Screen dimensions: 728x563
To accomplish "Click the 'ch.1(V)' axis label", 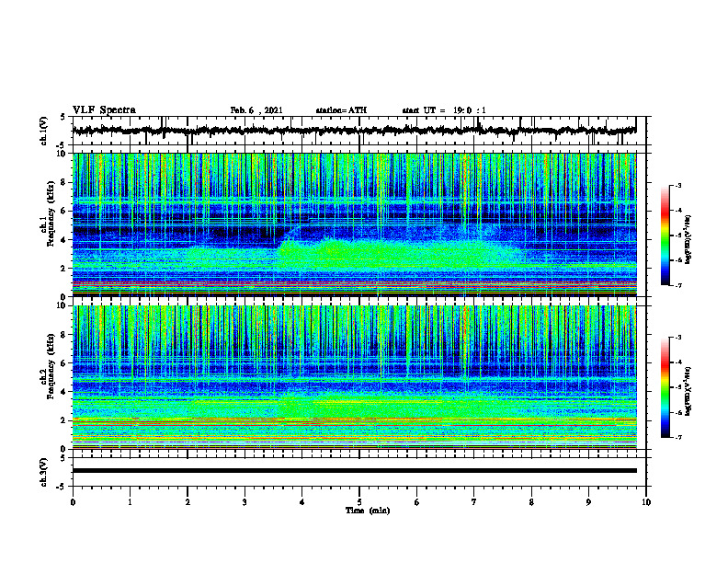I will tap(44, 131).
